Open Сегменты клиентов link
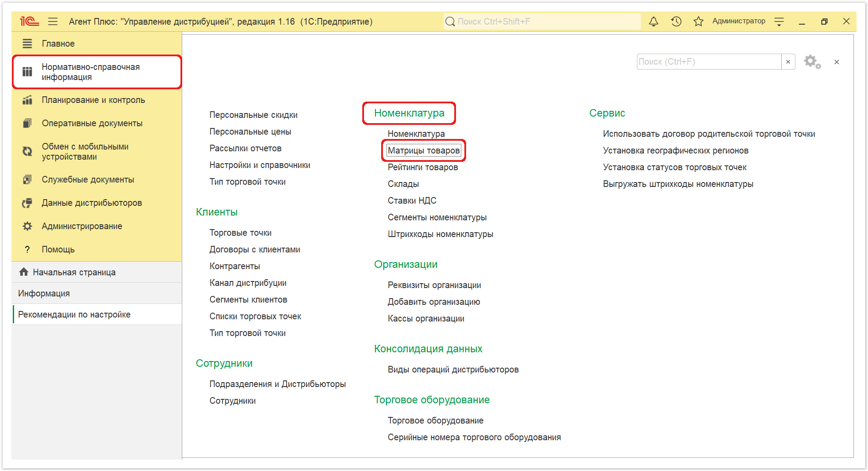The height and width of the screenshot is (471, 868). [248, 299]
